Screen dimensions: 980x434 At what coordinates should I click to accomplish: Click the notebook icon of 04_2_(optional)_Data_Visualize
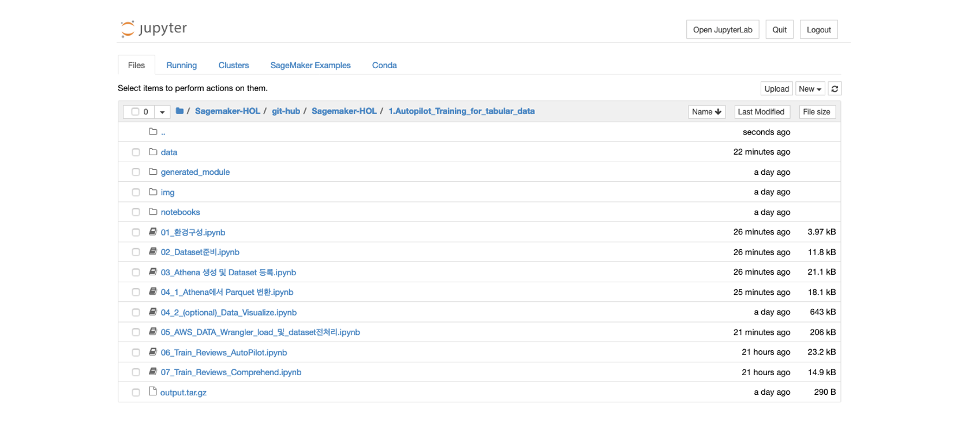click(x=153, y=312)
